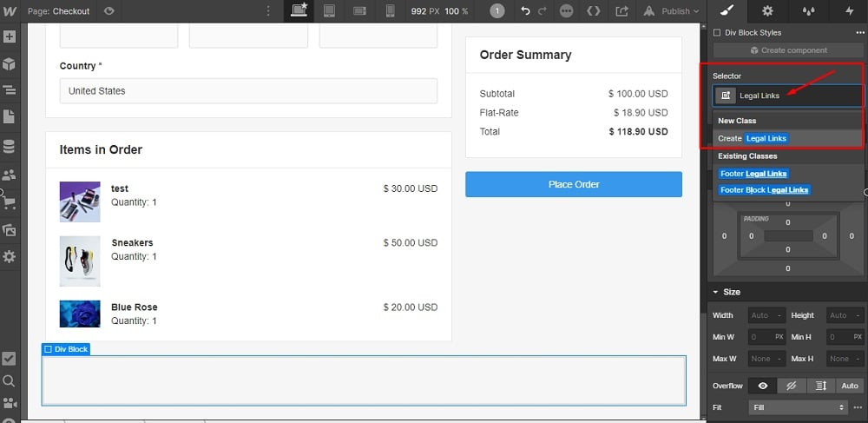Open the share site icon

(x=622, y=11)
